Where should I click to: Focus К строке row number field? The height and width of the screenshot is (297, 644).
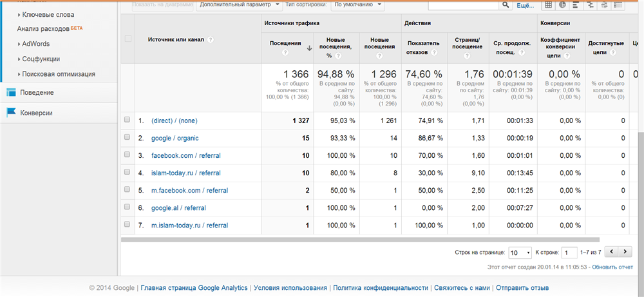(x=569, y=253)
